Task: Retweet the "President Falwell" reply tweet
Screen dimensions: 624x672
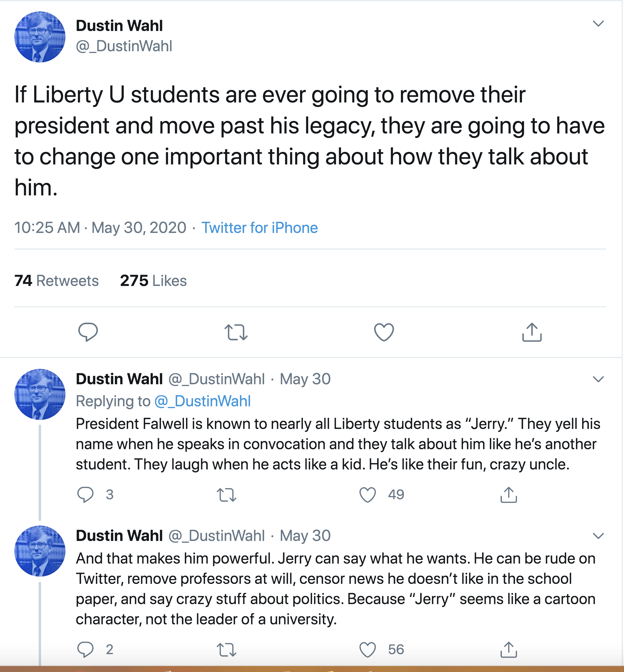Action: (x=226, y=495)
